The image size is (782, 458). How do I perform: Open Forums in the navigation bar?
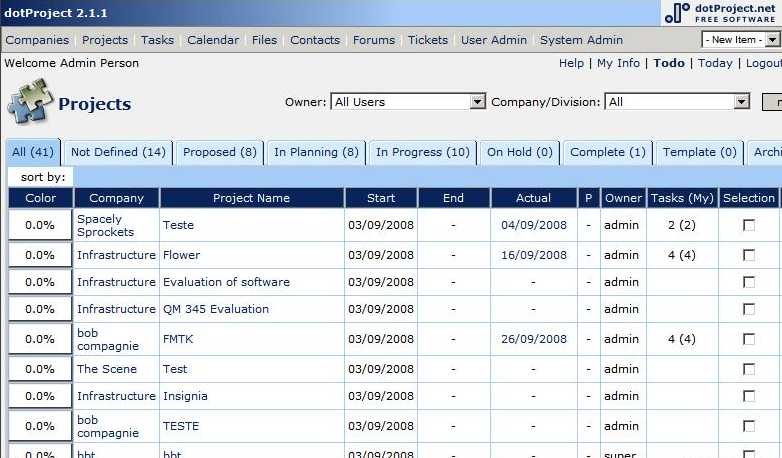[374, 40]
